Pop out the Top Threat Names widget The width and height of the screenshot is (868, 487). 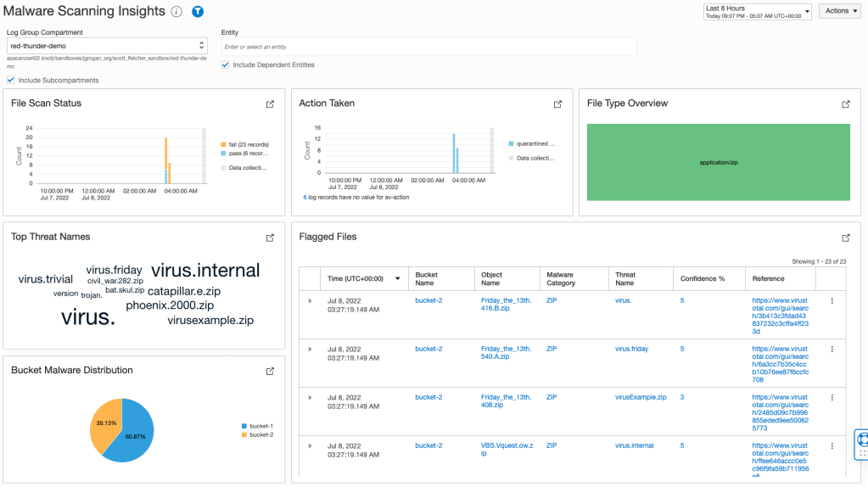[270, 238]
